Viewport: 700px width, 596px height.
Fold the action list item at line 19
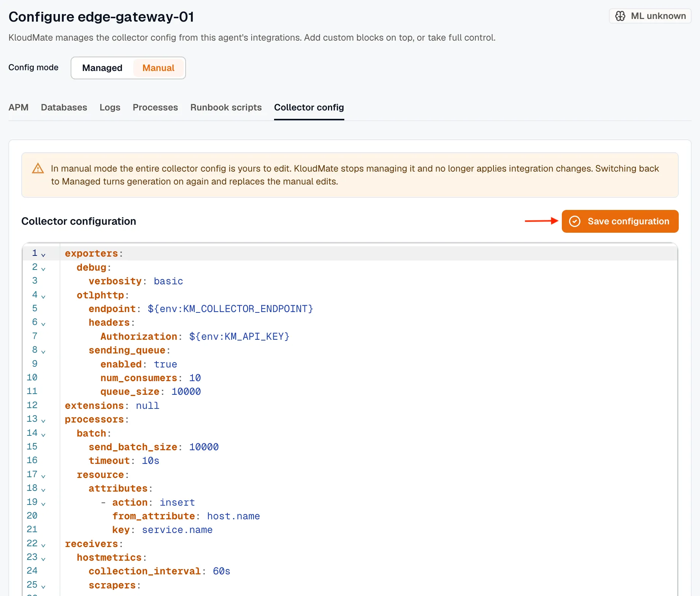click(x=43, y=503)
